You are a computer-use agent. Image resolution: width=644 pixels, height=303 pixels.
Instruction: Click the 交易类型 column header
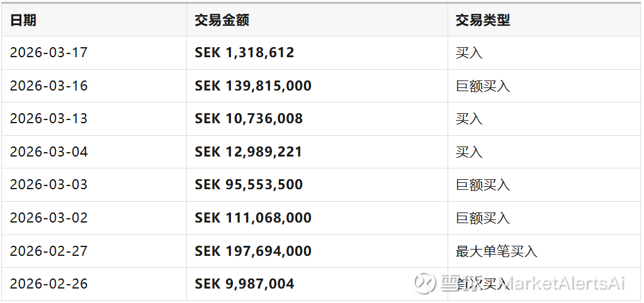pos(482,20)
